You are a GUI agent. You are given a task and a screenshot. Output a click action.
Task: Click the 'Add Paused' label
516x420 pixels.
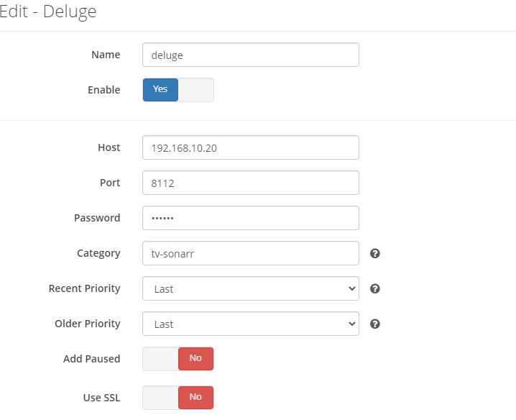pos(92,359)
